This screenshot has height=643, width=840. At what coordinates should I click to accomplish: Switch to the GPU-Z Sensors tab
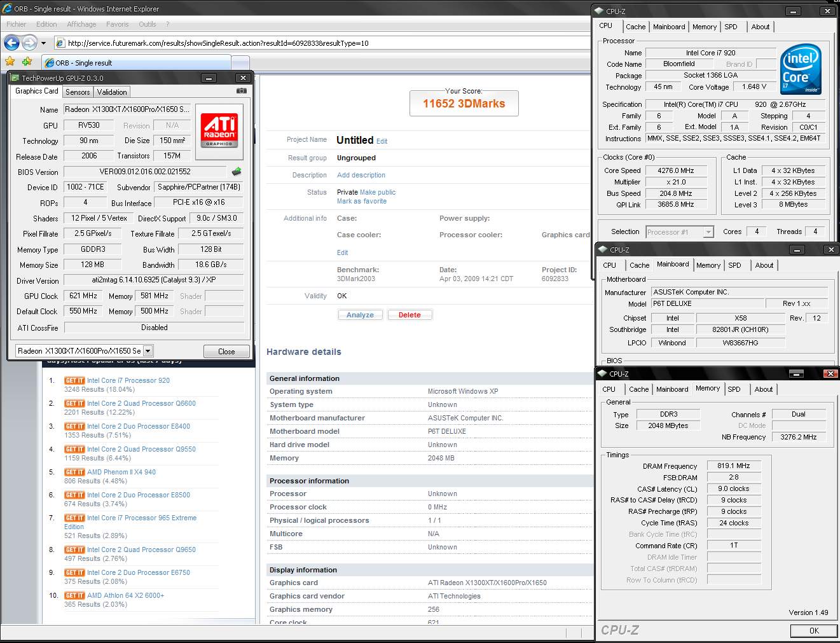(x=78, y=92)
